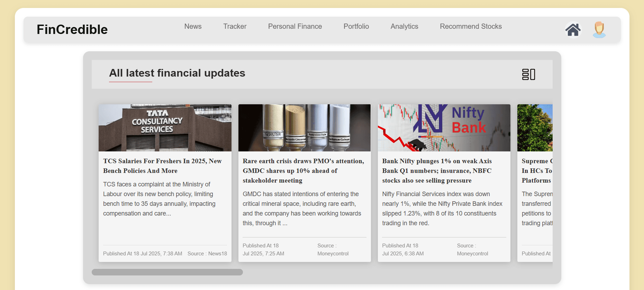Click 'Published At 18 Jul 2025, 7:38 AM'
This screenshot has height=290, width=644.
coord(143,254)
